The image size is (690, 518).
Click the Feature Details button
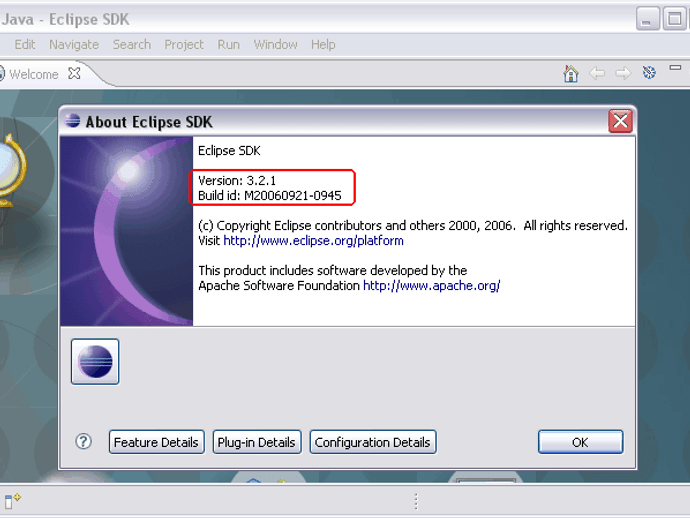tap(156, 442)
